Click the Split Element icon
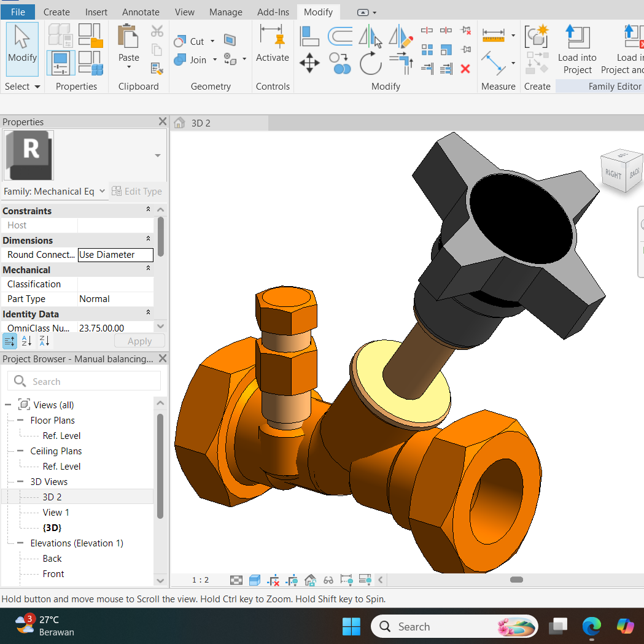 (427, 30)
